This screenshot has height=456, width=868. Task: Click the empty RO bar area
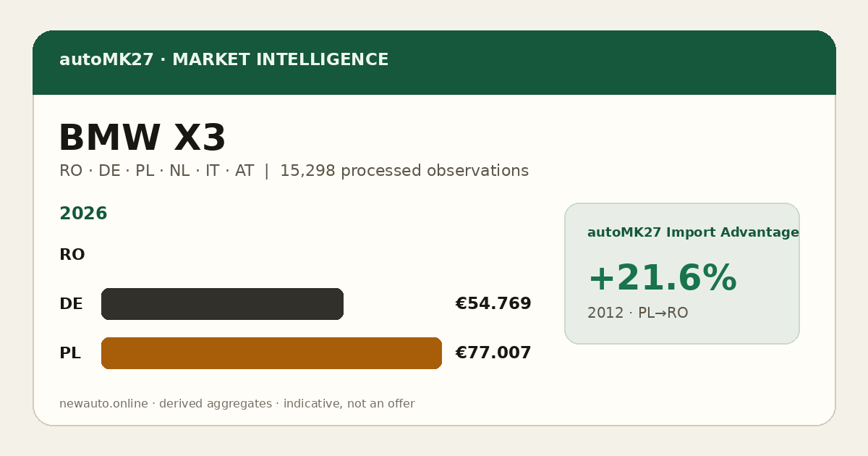[x=271, y=255]
